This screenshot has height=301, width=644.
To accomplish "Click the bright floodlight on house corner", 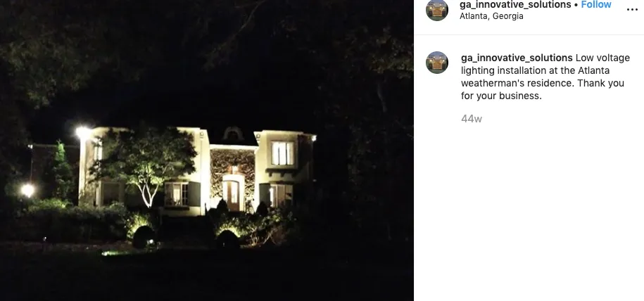I will tap(83, 132).
